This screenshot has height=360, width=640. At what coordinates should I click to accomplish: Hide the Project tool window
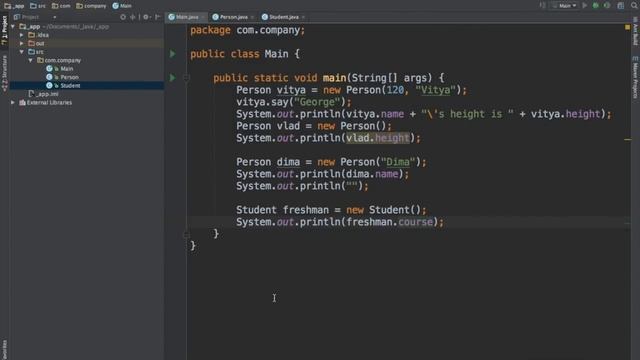(x=158, y=17)
